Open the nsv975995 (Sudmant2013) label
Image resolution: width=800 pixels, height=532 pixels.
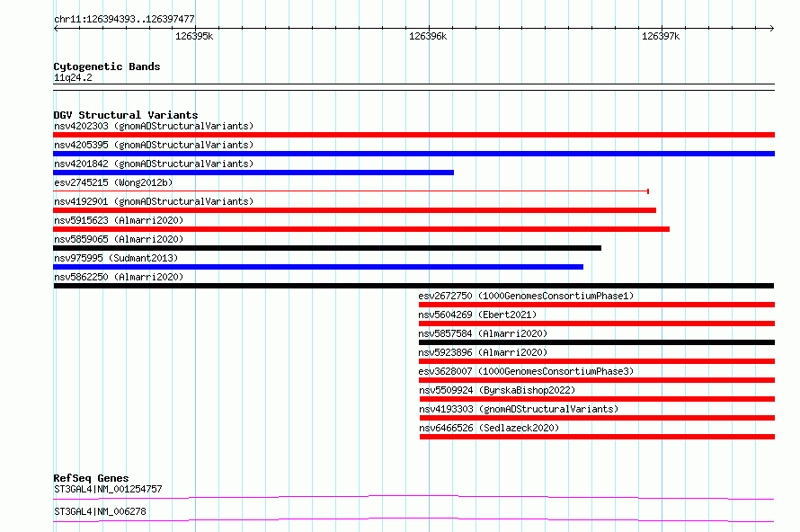click(116, 258)
